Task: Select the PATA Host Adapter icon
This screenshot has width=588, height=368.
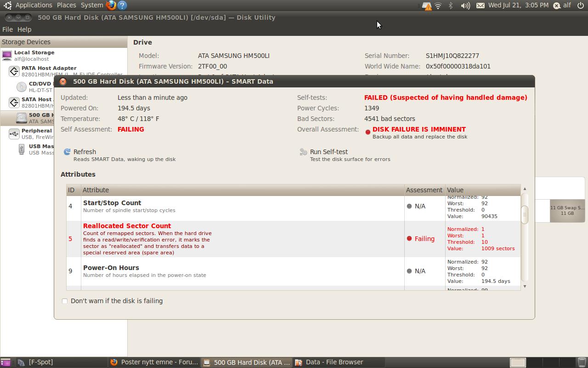Action: coord(14,71)
